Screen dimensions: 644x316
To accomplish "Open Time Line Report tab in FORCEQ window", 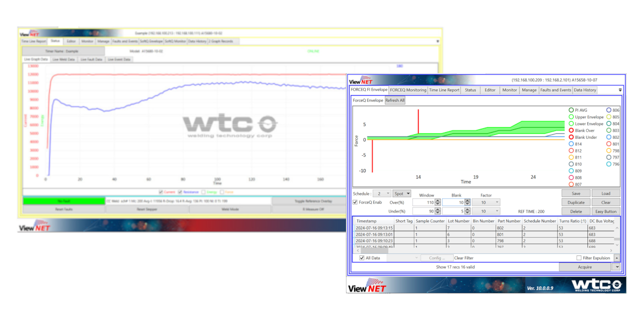I will (x=444, y=90).
